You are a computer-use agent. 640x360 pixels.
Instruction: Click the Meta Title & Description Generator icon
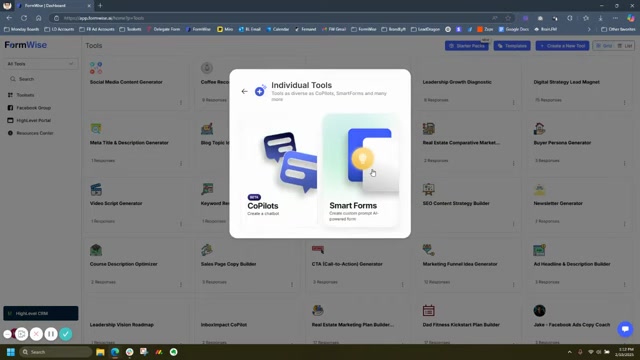pyautogui.click(x=96, y=129)
